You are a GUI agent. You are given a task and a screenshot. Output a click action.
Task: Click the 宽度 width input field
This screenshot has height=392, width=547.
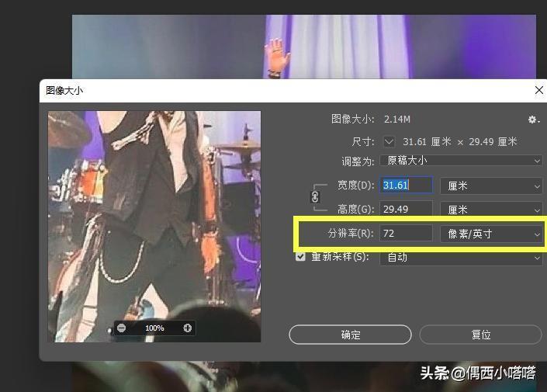point(406,186)
